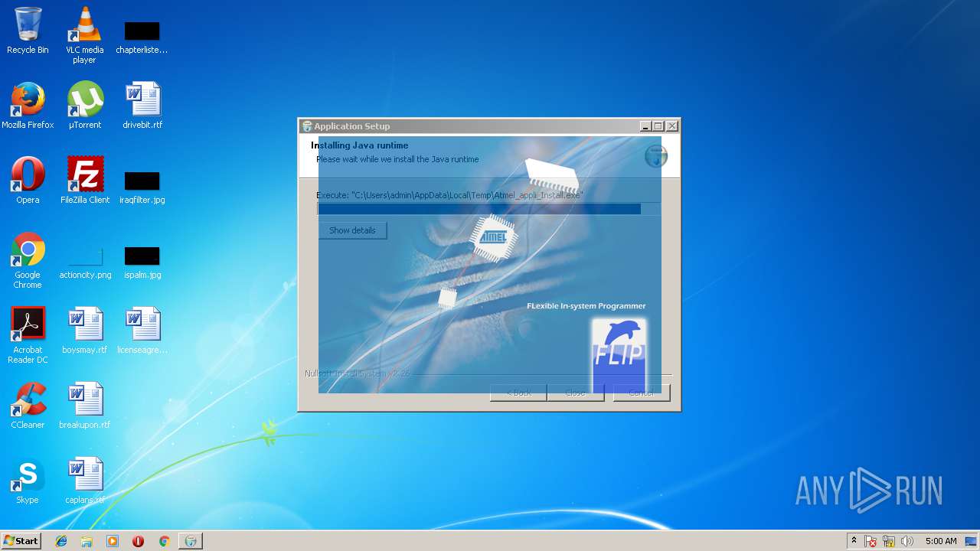The height and width of the screenshot is (551, 980).
Task: Open Acrobat Reader DC shortcut
Action: click(x=28, y=335)
